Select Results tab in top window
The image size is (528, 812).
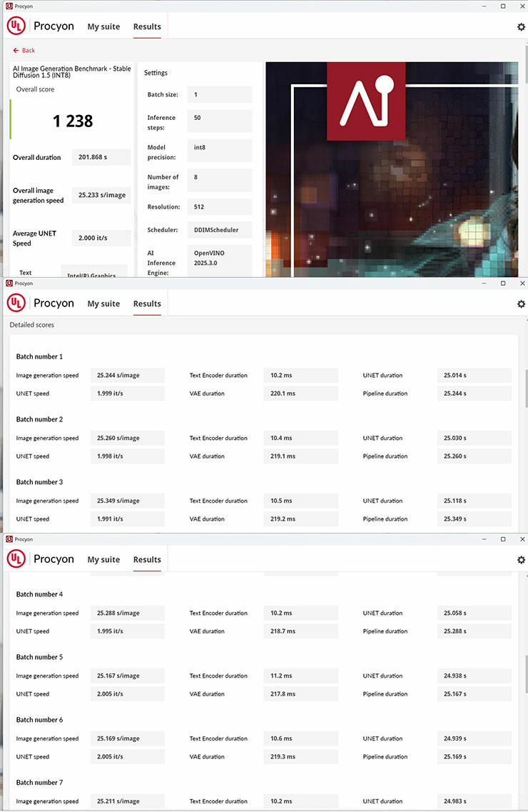tap(147, 26)
